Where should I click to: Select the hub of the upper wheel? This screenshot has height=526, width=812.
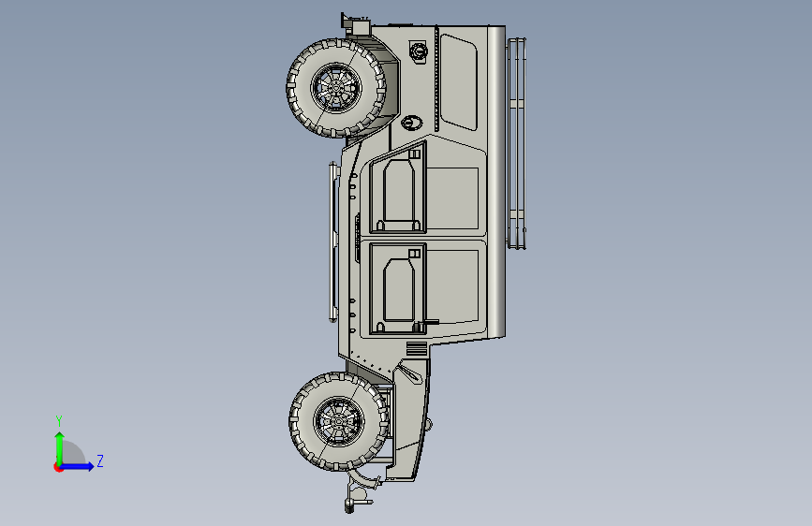(335, 87)
